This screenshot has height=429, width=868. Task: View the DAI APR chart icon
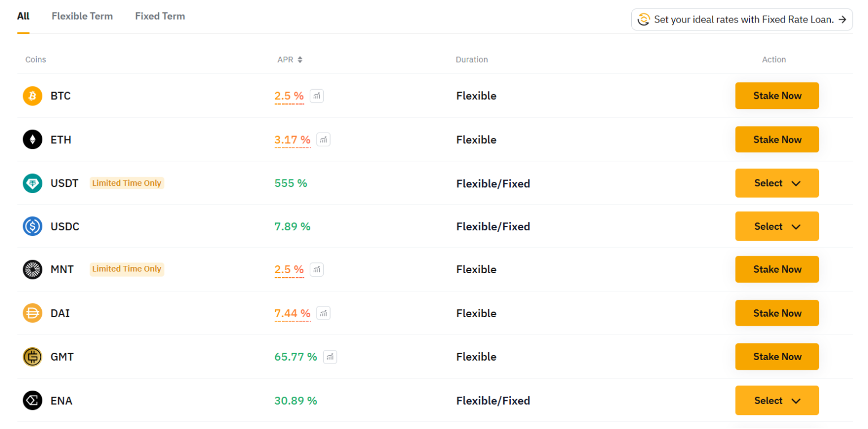click(323, 313)
